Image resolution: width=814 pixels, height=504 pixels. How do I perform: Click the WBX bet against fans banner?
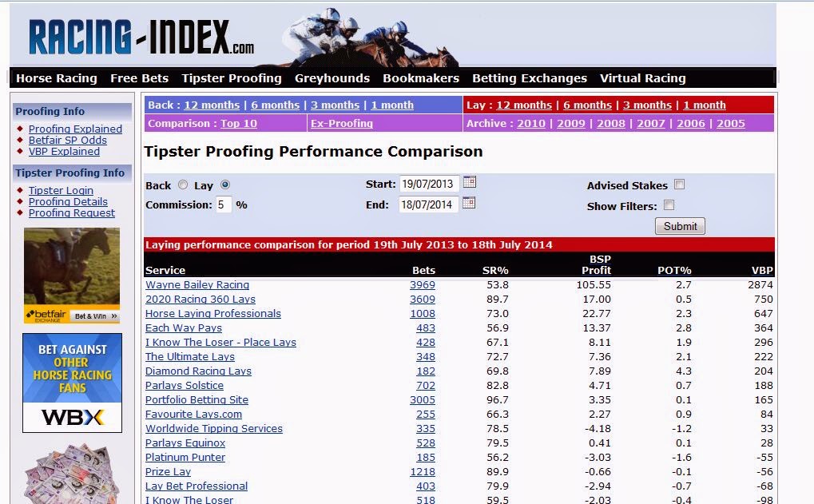72,383
